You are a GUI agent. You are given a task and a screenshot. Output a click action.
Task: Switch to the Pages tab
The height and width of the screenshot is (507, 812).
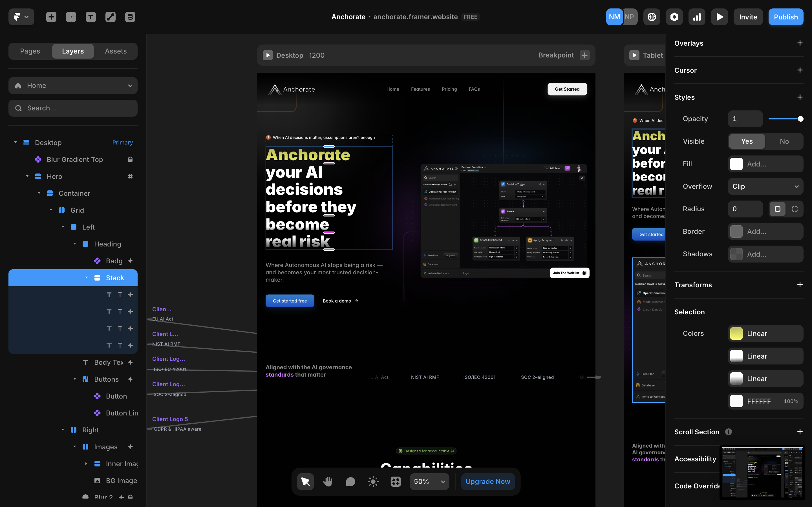(30, 51)
